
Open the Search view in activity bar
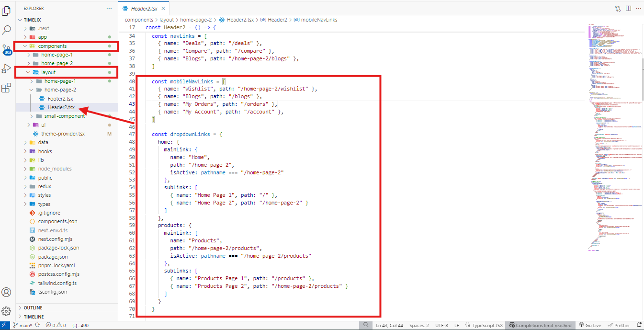point(7,30)
